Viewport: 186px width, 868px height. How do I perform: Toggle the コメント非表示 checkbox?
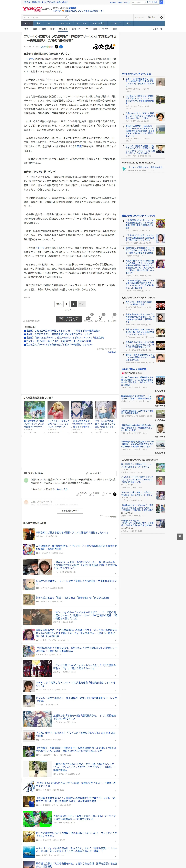102,517
